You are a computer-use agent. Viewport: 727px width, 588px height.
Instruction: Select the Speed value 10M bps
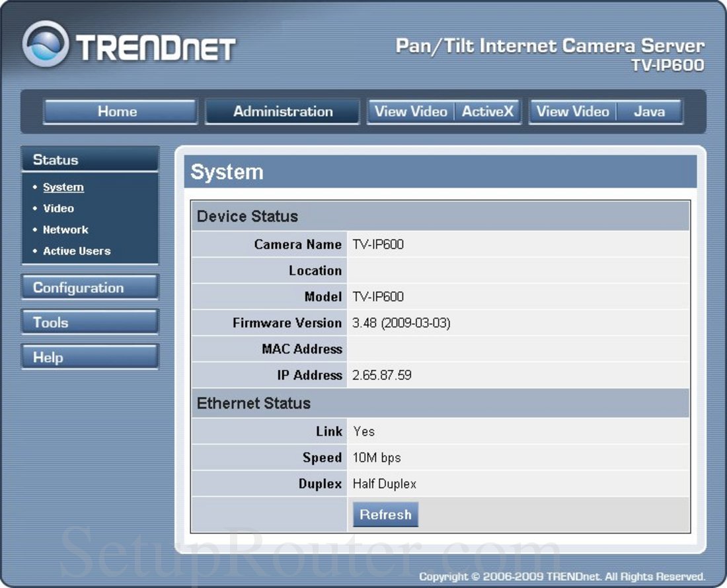[377, 458]
